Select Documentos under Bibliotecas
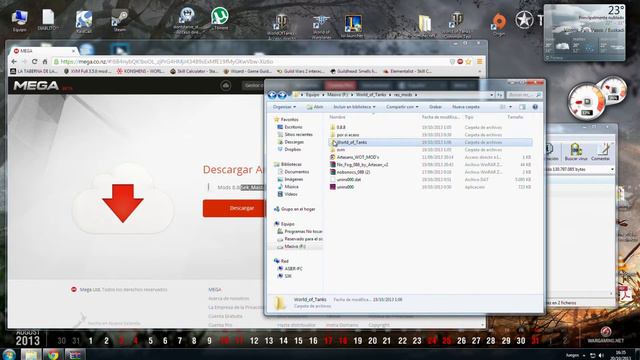 293,172
